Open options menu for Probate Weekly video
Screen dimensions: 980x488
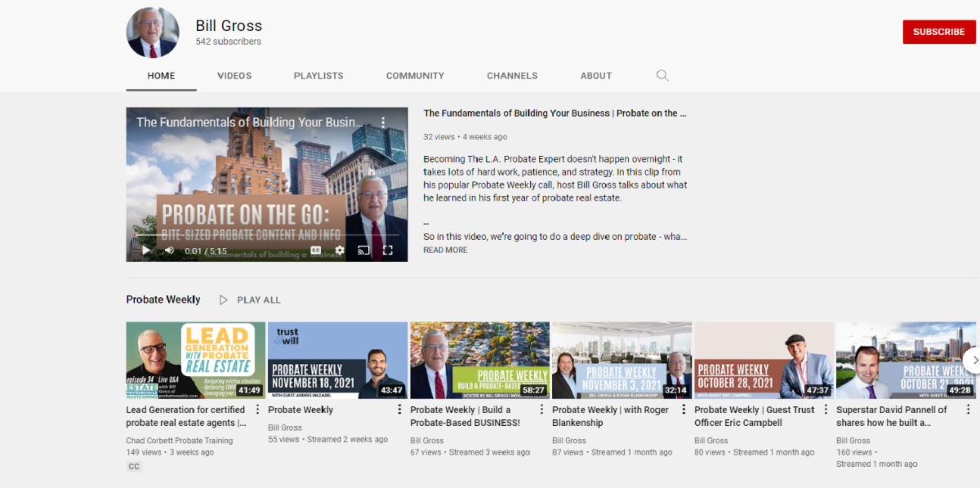pos(399,410)
